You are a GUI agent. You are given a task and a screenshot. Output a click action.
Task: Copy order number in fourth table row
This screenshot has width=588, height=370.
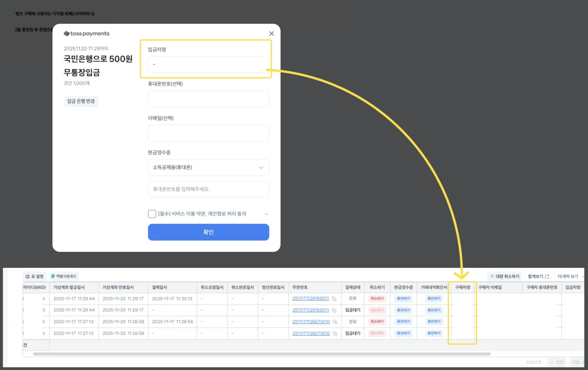point(335,333)
